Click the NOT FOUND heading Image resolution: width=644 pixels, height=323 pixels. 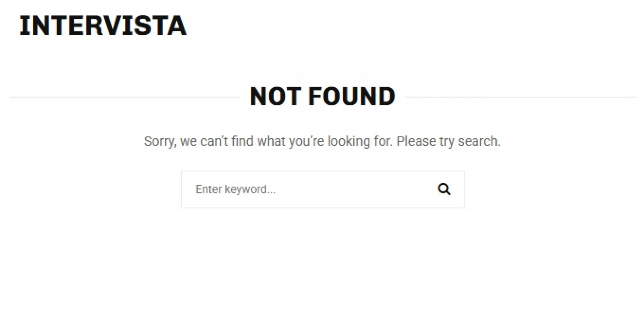pyautogui.click(x=322, y=96)
